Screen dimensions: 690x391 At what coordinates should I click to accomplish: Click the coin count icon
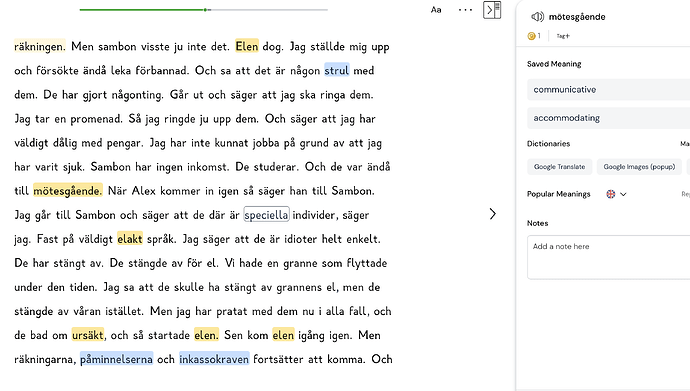click(532, 36)
